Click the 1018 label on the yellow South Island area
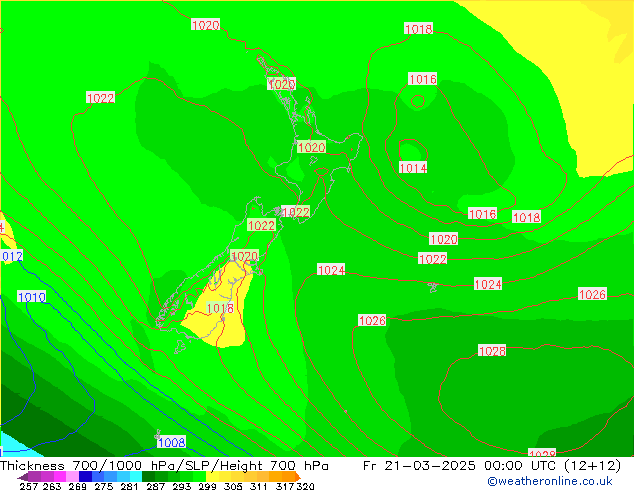This screenshot has height=490, width=634. point(220,308)
